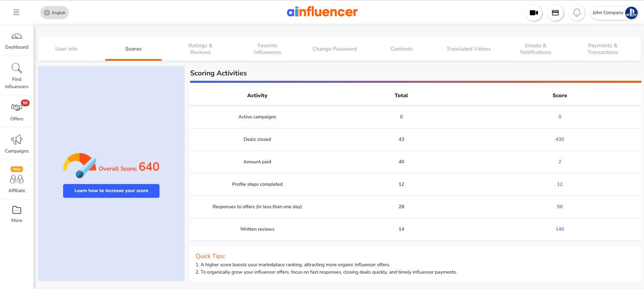The height and width of the screenshot is (289, 644).
Task: Open the More folder icon
Action: (17, 210)
